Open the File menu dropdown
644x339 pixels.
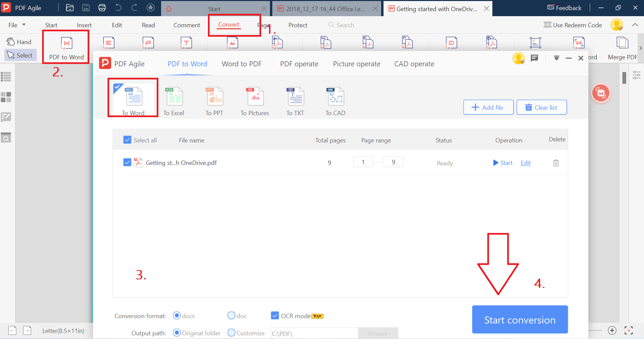[x=17, y=25]
